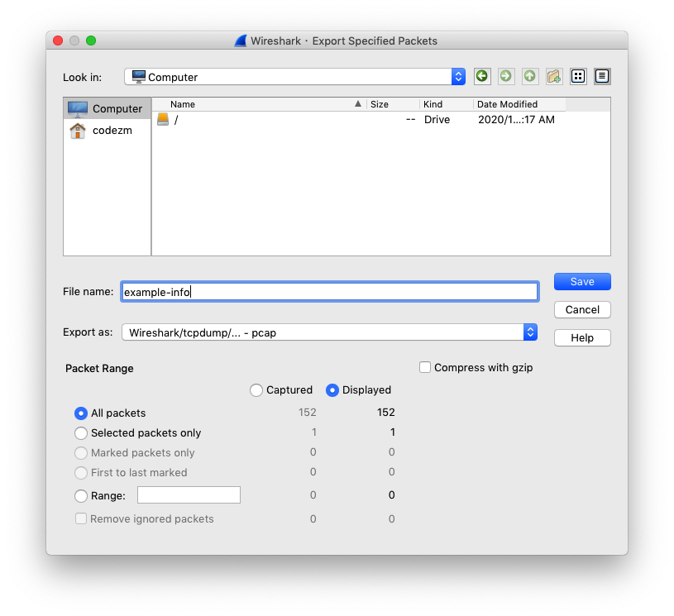
Task: Select the Captured radio button
Action: (x=256, y=389)
